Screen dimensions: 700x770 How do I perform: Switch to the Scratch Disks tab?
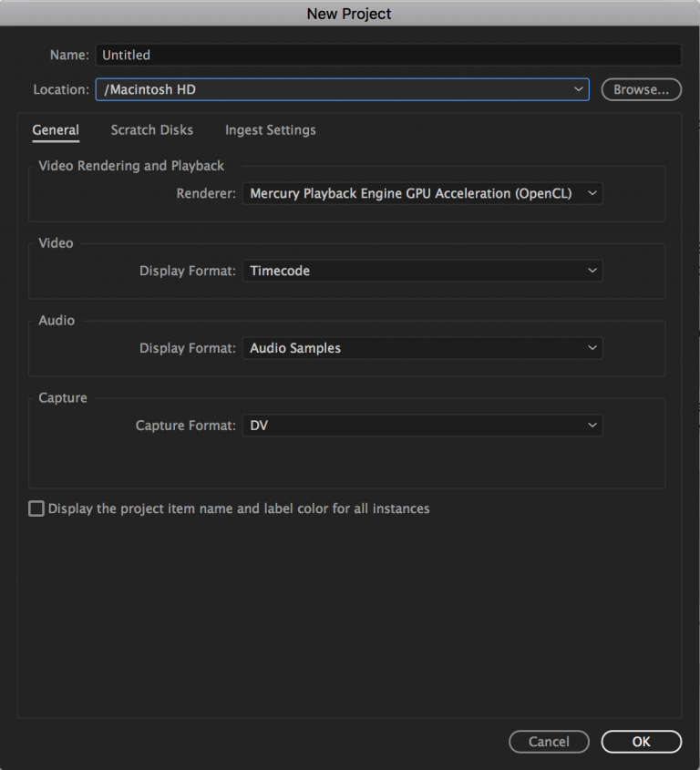pyautogui.click(x=151, y=130)
